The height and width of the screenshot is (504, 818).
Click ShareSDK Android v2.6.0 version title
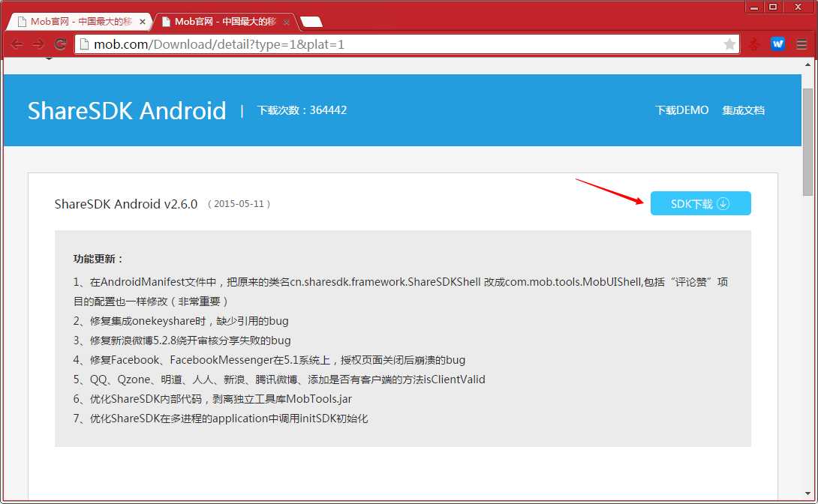click(x=126, y=204)
